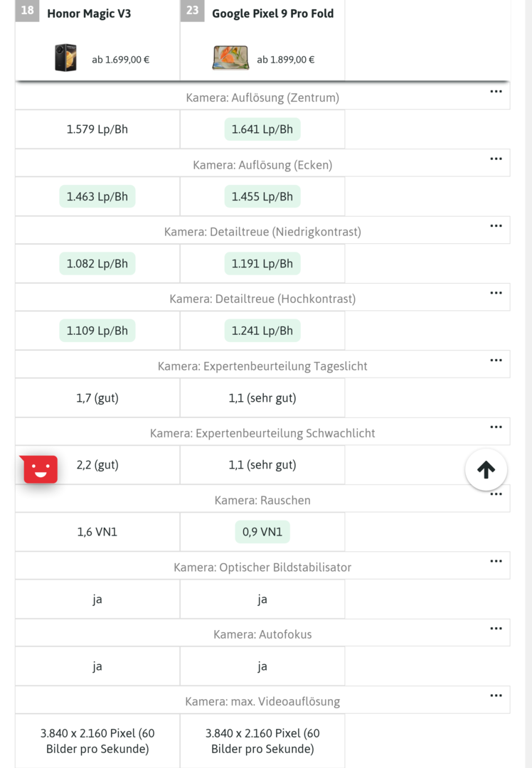Screen dimensions: 532x768
Task: Click the highlighted 0,9 VN1 value
Action: pos(262,532)
